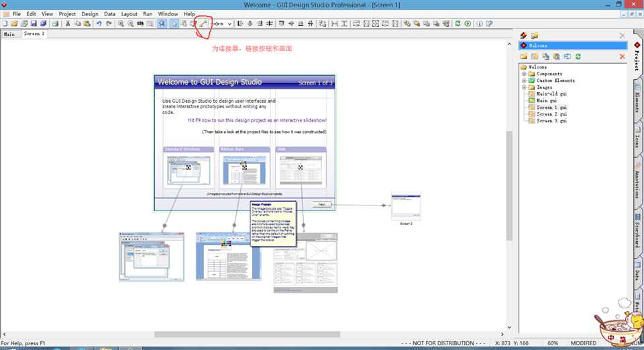Click the new folder icon in project panel

pyautogui.click(x=524, y=56)
